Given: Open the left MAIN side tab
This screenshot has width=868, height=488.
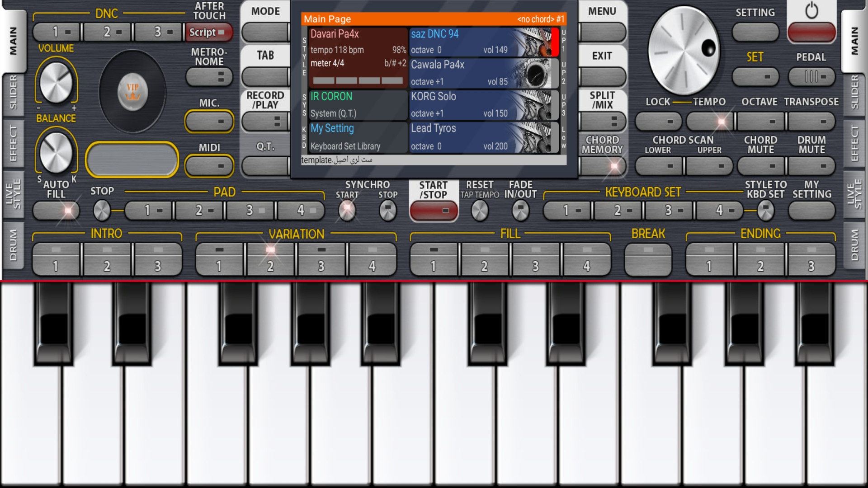Looking at the screenshot, I should pyautogui.click(x=14, y=41).
